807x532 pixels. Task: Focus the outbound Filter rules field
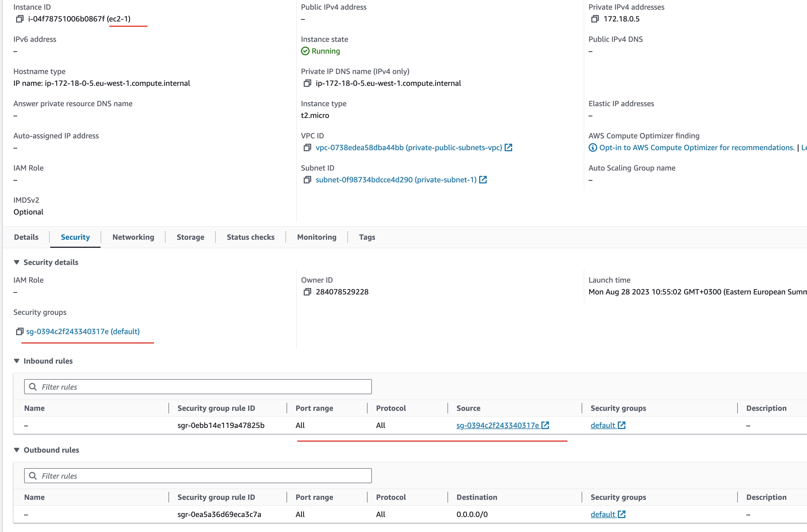point(198,476)
